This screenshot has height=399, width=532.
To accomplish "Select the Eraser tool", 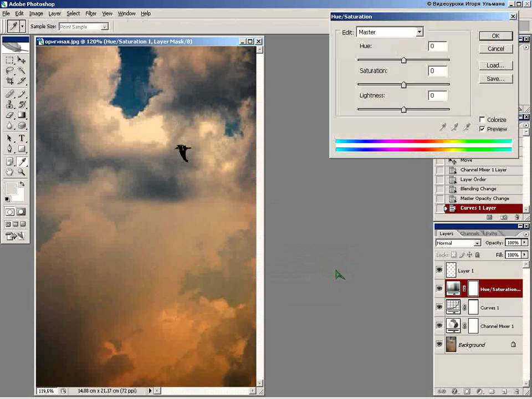I will click(x=9, y=115).
